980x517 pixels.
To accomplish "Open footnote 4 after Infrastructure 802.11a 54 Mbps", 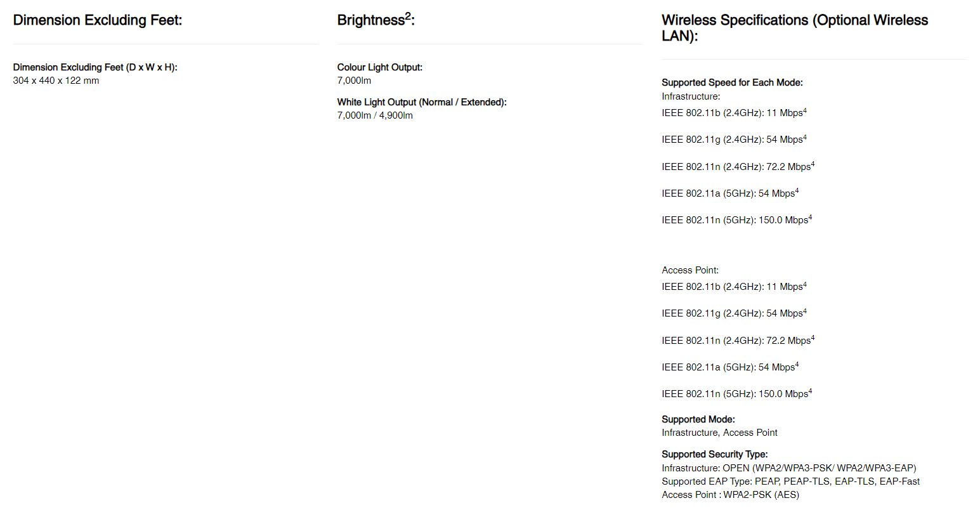I will pos(797,191).
